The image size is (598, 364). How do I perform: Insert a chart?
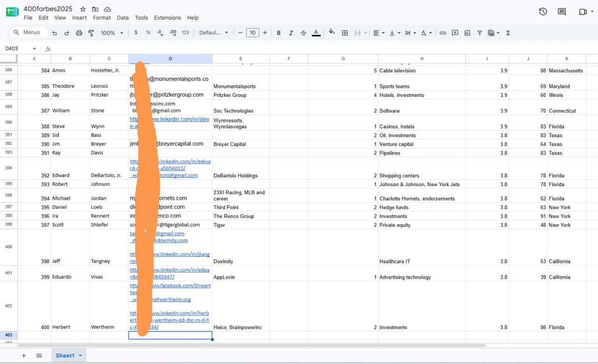(x=467, y=33)
